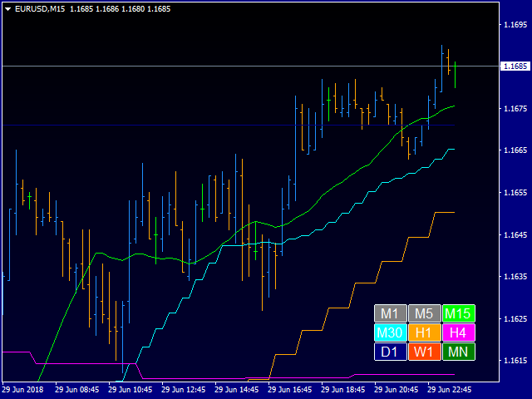Toggle the cyan M30 timeframe button
Image resolution: width=532 pixels, height=399 pixels.
[390, 332]
